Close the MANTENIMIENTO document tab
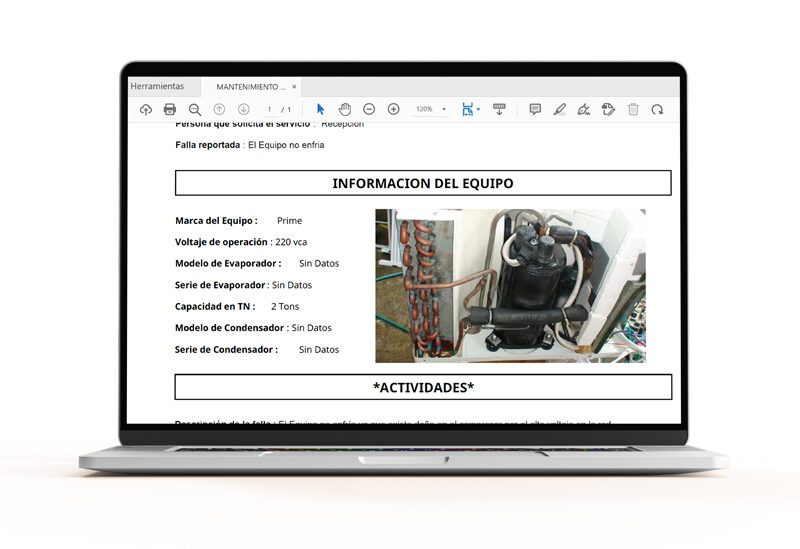 (294, 87)
